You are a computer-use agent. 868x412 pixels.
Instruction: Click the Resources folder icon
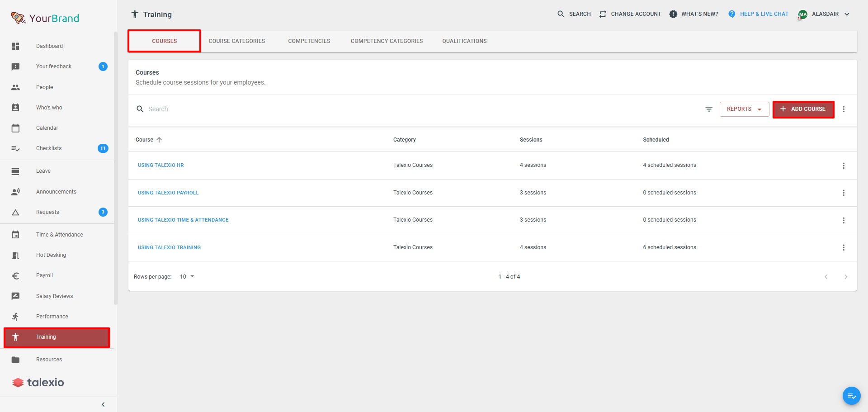pos(15,360)
